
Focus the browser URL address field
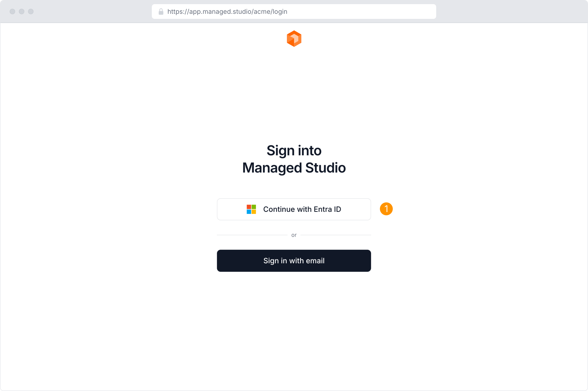[x=294, y=11]
